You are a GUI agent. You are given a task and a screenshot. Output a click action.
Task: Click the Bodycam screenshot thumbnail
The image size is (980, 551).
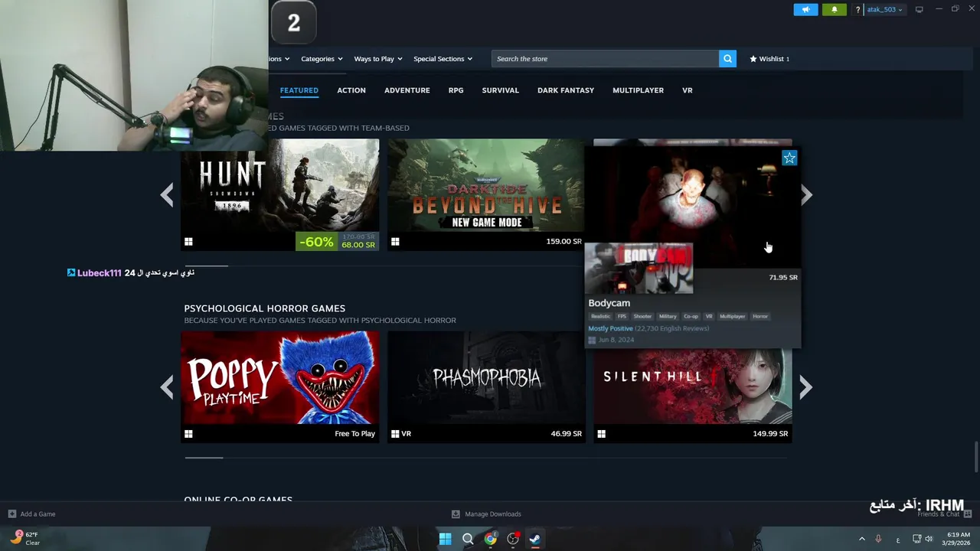(639, 269)
